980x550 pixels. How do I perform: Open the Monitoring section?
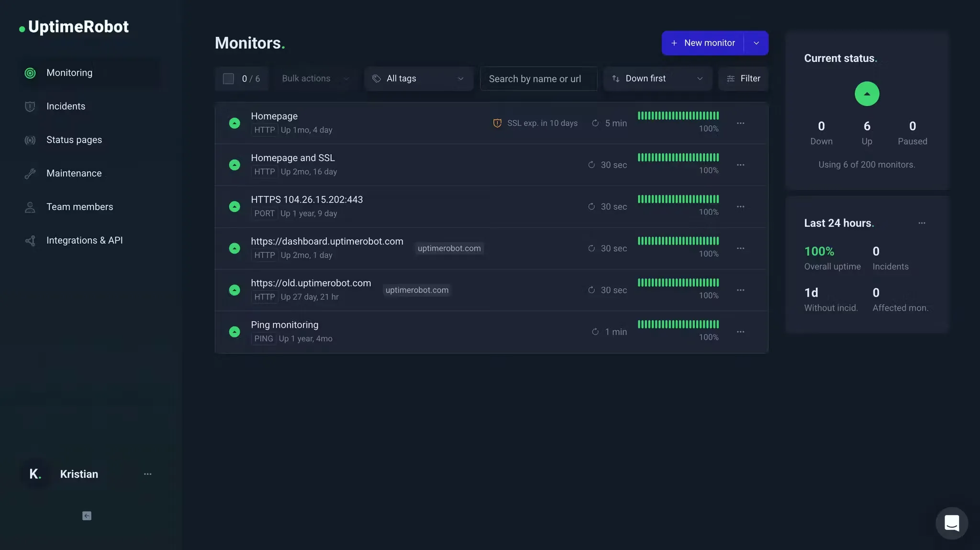(x=90, y=73)
